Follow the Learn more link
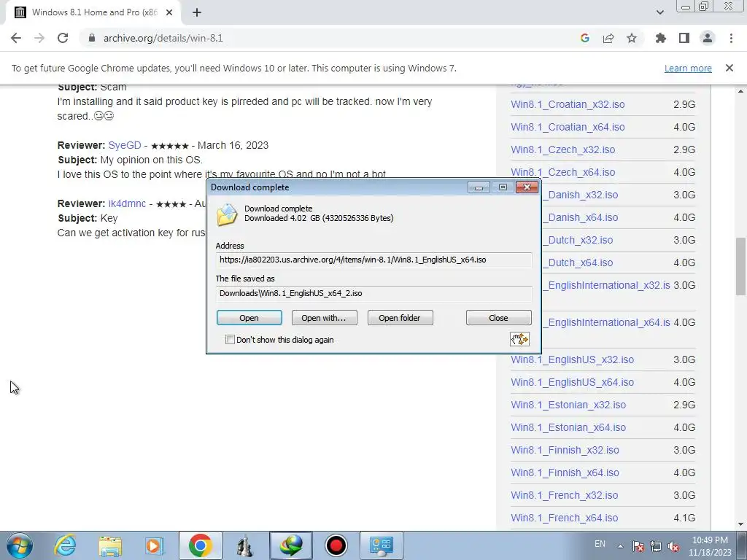The height and width of the screenshot is (560, 747). [x=688, y=68]
